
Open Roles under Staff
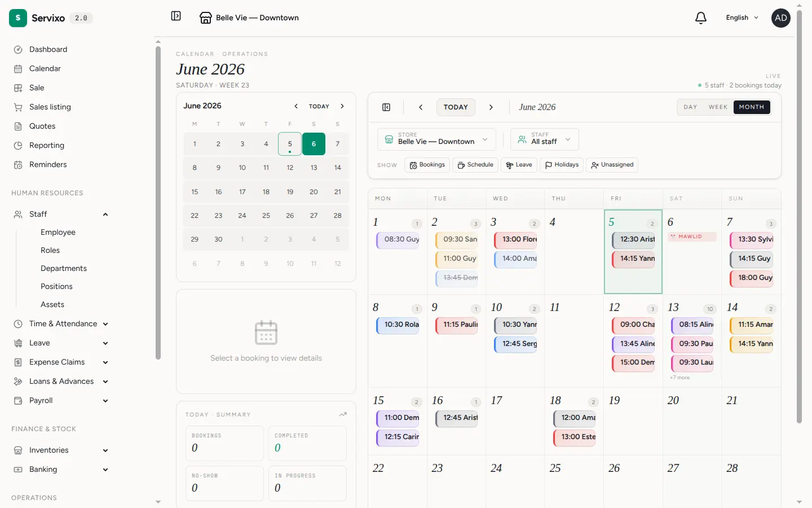point(50,251)
